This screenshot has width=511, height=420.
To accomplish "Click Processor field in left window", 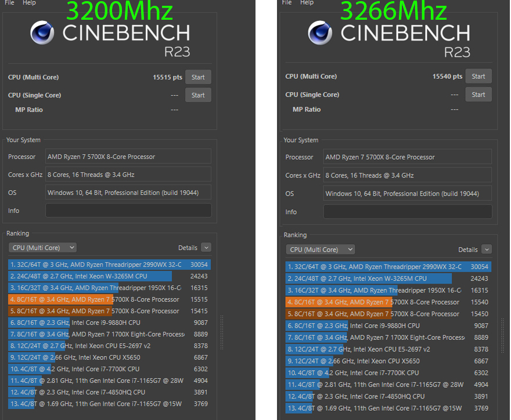I will click(128, 157).
